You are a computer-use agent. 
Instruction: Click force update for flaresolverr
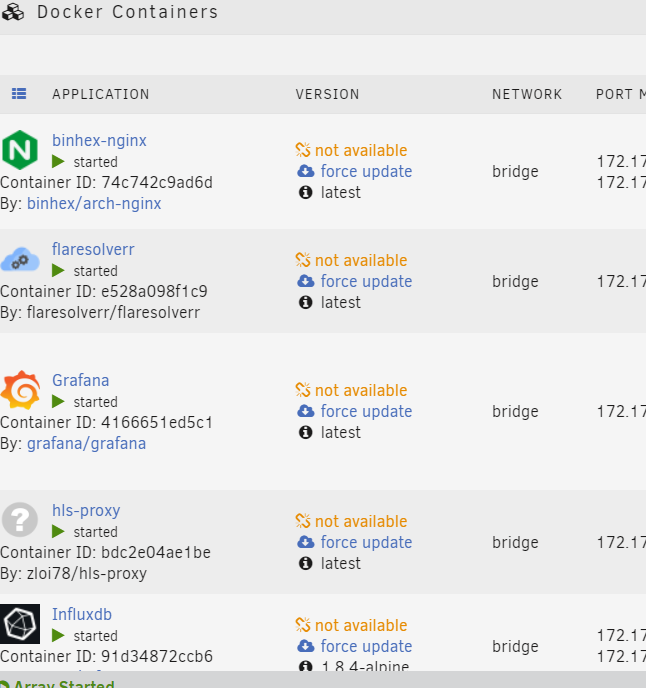pyautogui.click(x=366, y=281)
